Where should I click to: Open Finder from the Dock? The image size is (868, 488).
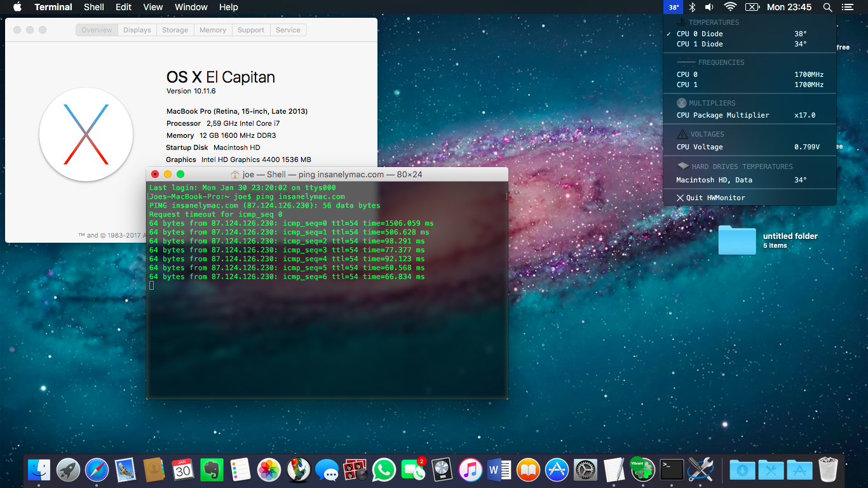click(x=39, y=470)
